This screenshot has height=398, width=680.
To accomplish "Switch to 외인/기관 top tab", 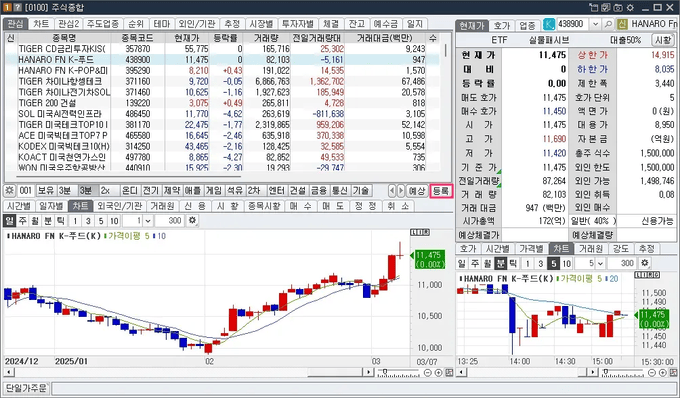I will point(197,24).
